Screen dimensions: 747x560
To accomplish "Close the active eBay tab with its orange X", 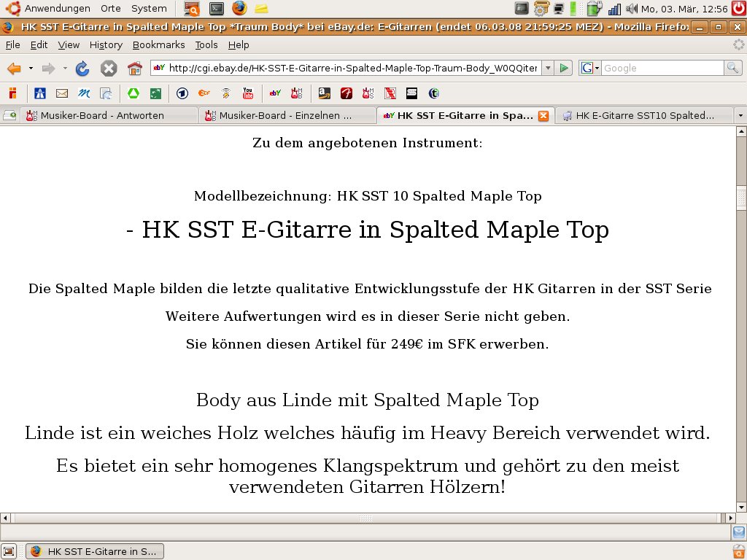I will pos(543,116).
